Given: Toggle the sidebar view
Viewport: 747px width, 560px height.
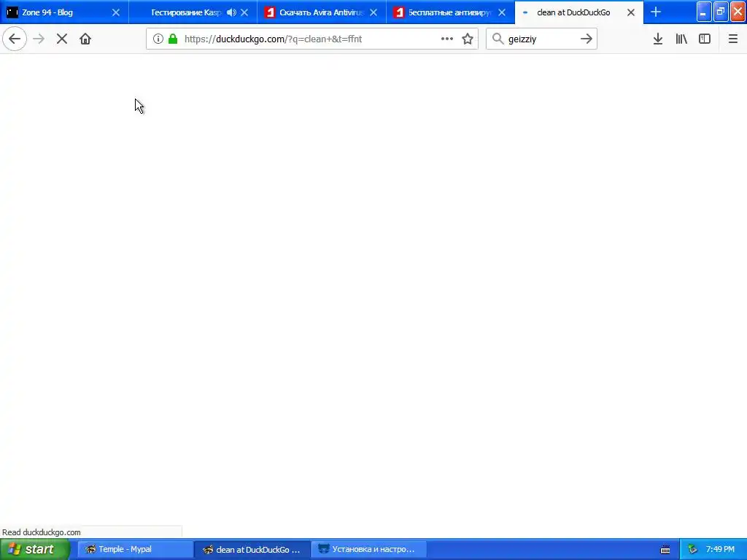Looking at the screenshot, I should coord(705,39).
